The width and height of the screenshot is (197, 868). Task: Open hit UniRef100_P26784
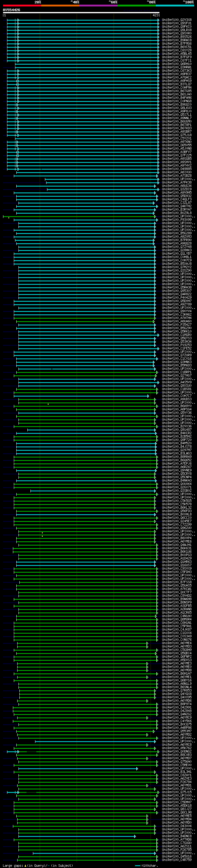177,782
